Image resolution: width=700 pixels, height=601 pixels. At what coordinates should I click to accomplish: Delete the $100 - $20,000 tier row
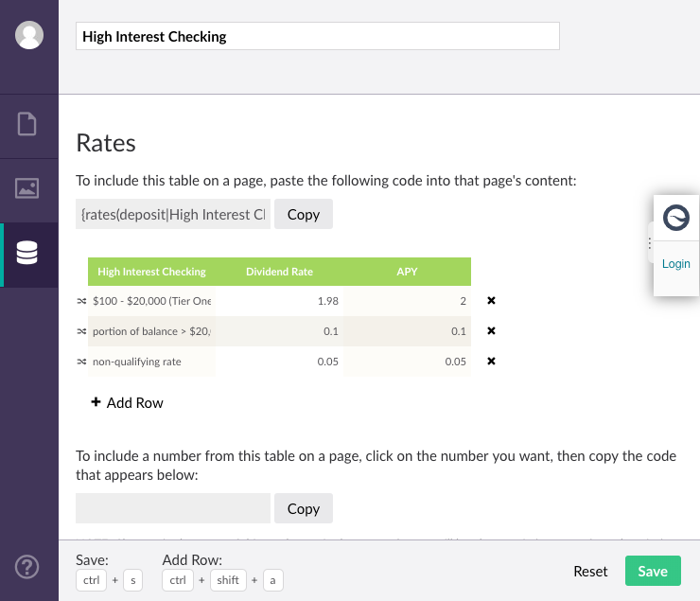pyautogui.click(x=491, y=301)
